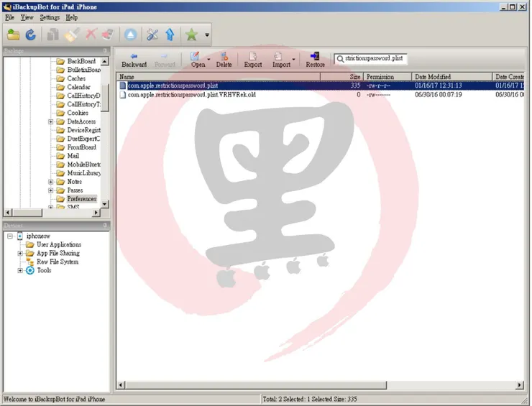Open the Settings menu

coord(50,17)
